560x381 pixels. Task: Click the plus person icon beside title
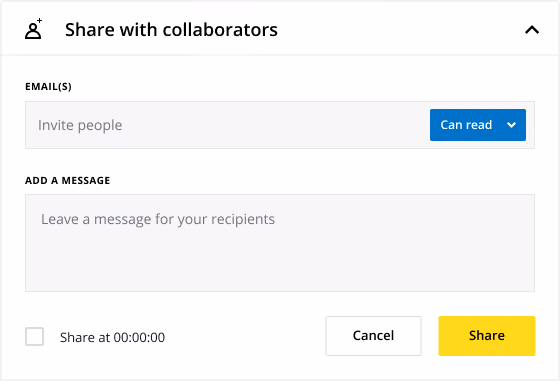click(x=33, y=29)
